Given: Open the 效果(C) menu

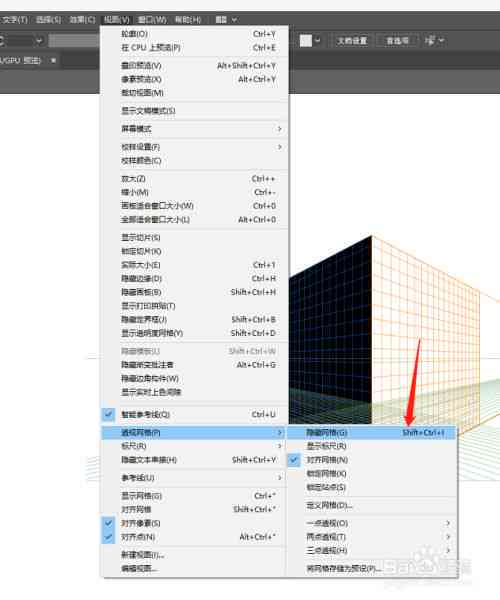Looking at the screenshot, I should pyautogui.click(x=82, y=20).
